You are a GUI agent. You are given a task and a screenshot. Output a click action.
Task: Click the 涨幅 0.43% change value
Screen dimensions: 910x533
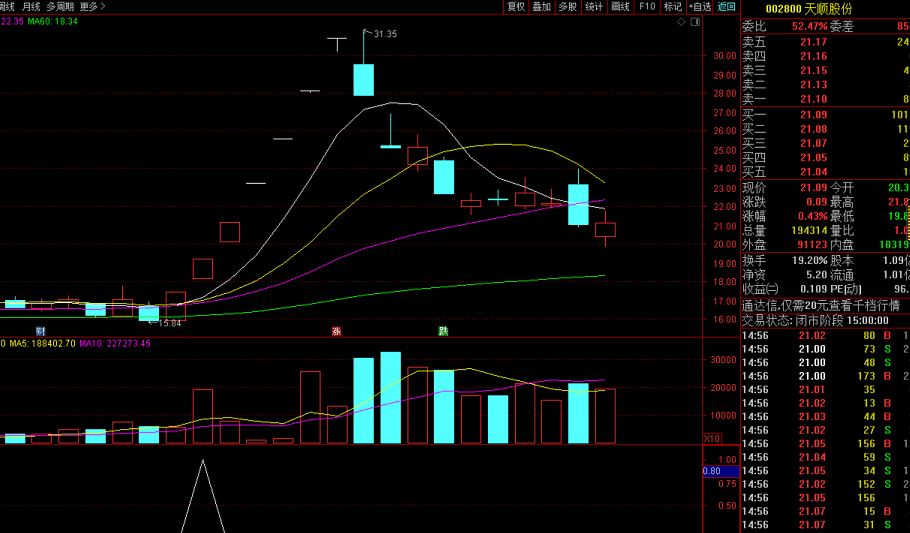pyautogui.click(x=812, y=216)
